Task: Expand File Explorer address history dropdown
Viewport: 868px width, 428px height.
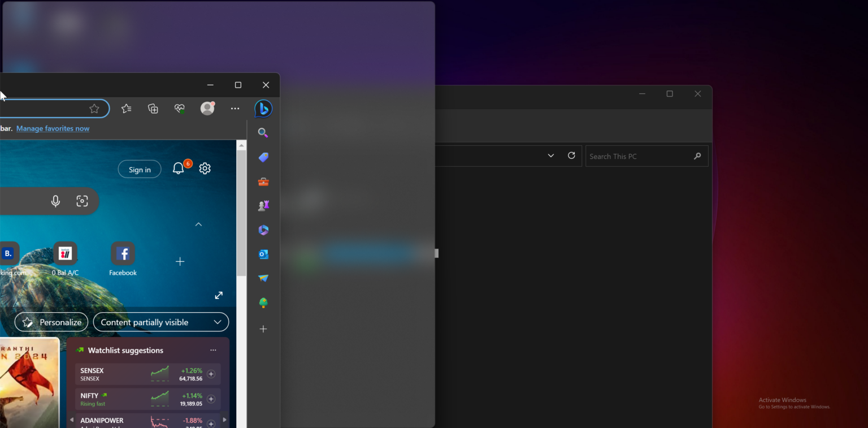Action: click(551, 156)
